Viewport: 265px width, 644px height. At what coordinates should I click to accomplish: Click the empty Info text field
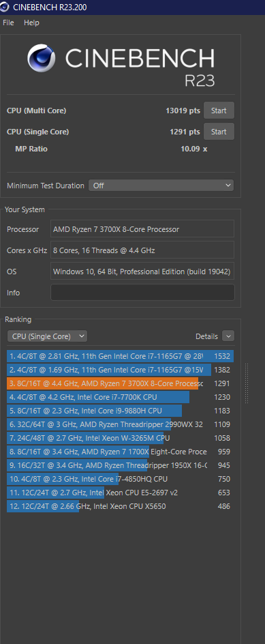coord(142,293)
